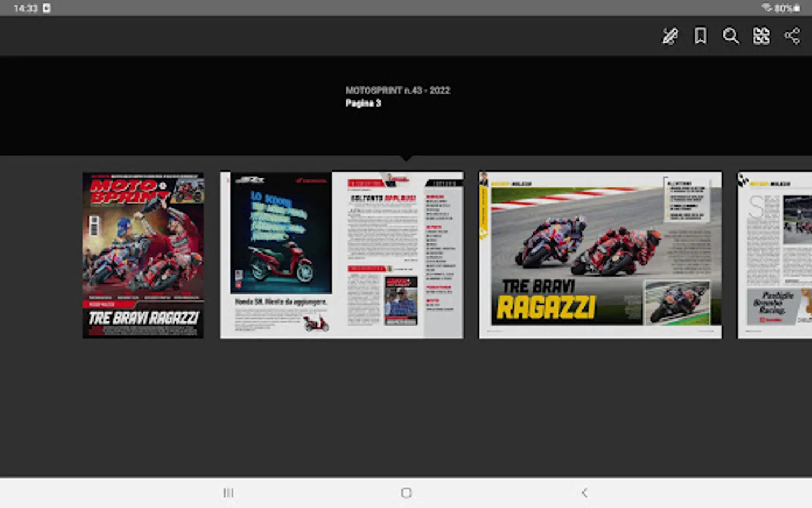The image size is (812, 508).
Task: Tap the Wi-Fi status icon
Action: 767,8
